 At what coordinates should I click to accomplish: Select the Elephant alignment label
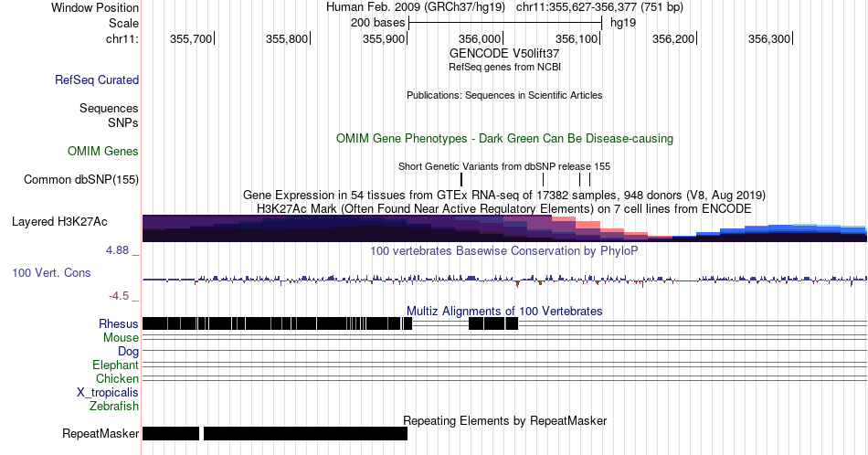pos(116,365)
